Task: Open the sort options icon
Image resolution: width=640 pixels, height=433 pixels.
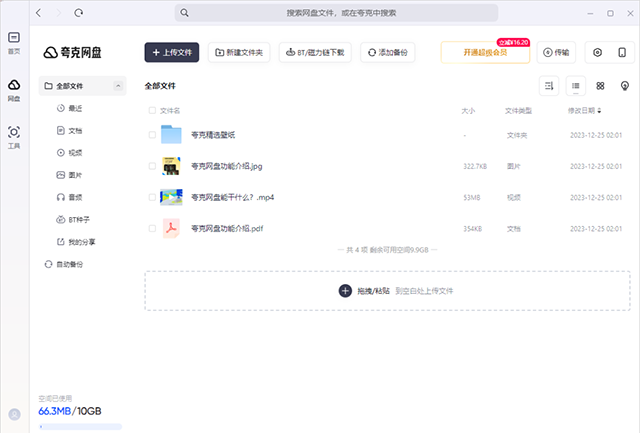Action: pyautogui.click(x=549, y=86)
